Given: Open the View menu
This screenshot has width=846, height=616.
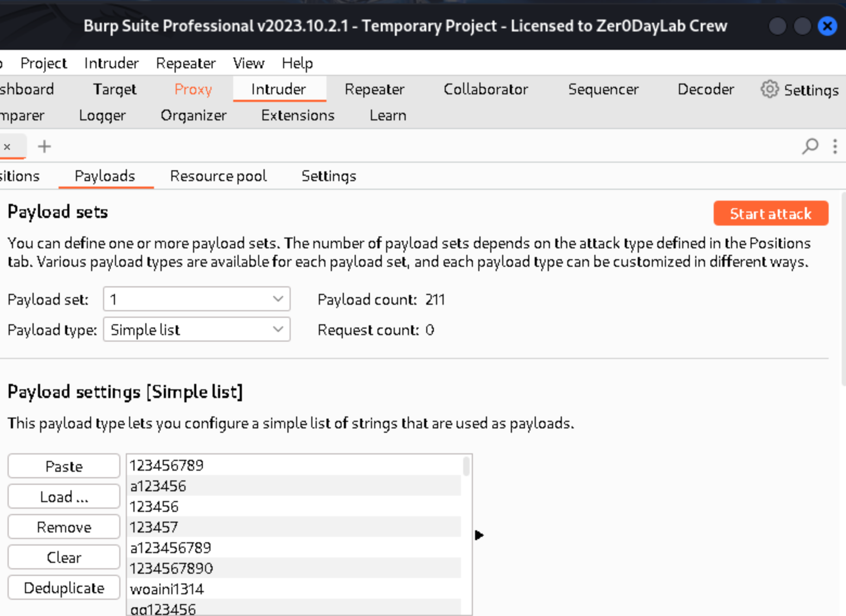Looking at the screenshot, I should [x=248, y=63].
